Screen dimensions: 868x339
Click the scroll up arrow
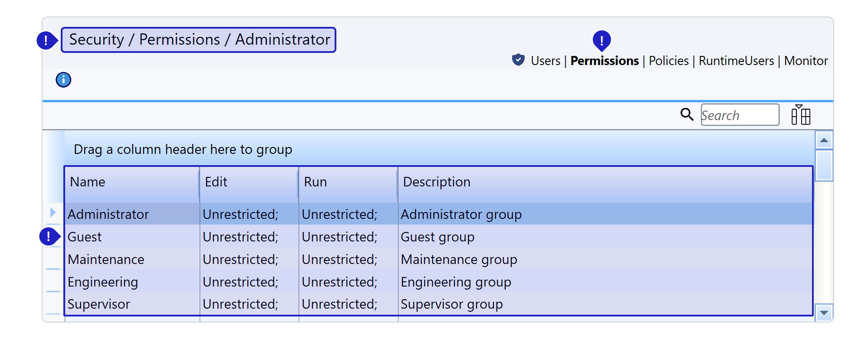click(824, 140)
